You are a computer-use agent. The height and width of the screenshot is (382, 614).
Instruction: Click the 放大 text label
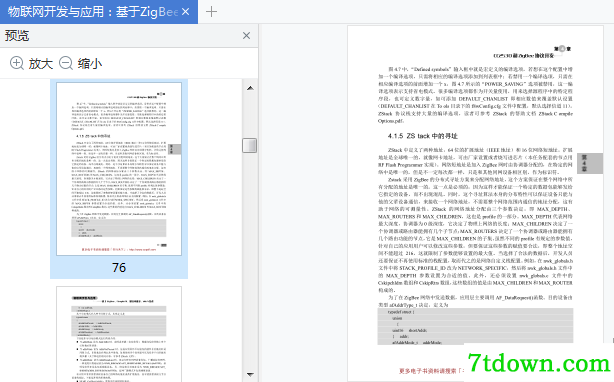41,63
